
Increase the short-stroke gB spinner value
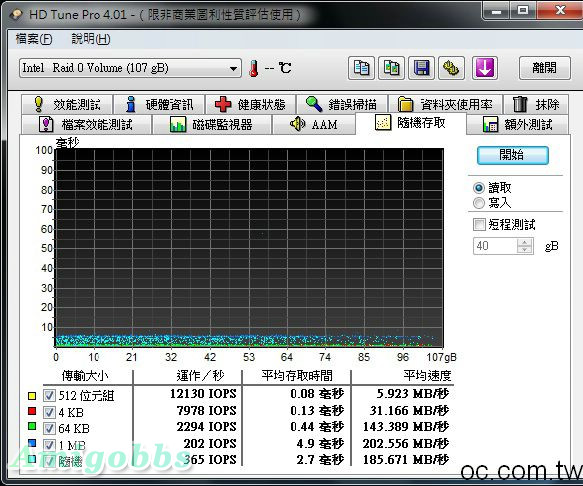[x=524, y=242]
